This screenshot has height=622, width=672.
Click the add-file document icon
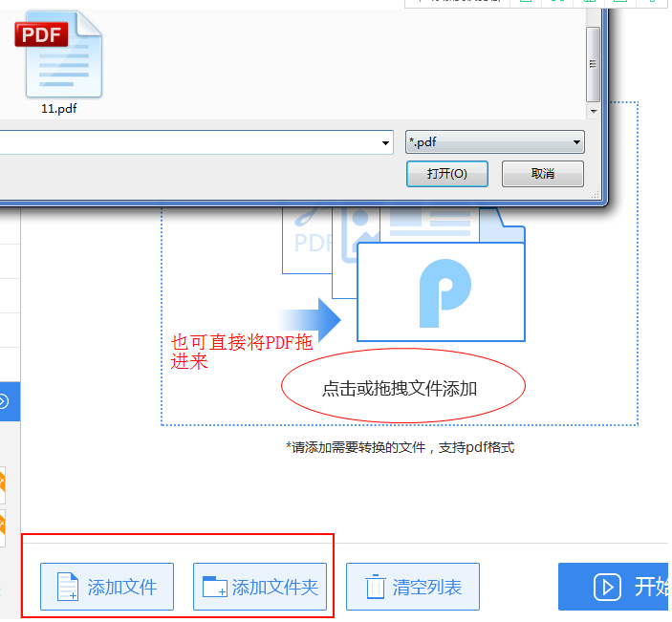[68, 587]
